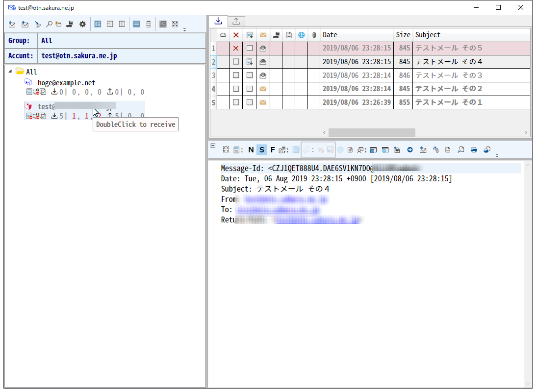Click the blue printer icon in preview toolbar

coord(474,150)
